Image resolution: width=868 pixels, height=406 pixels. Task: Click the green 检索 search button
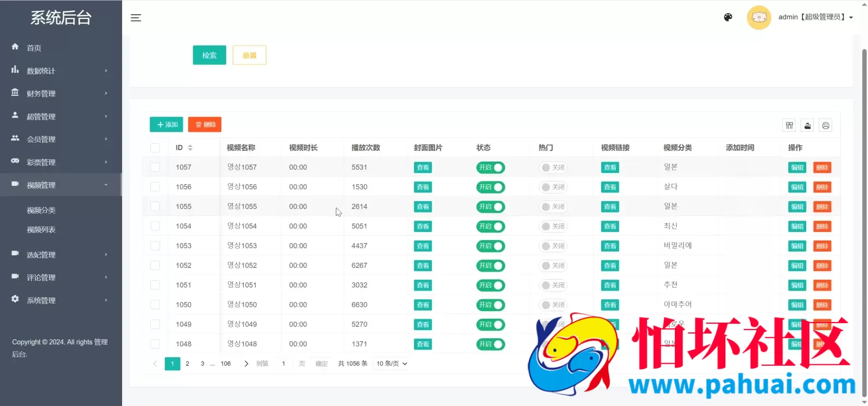209,55
